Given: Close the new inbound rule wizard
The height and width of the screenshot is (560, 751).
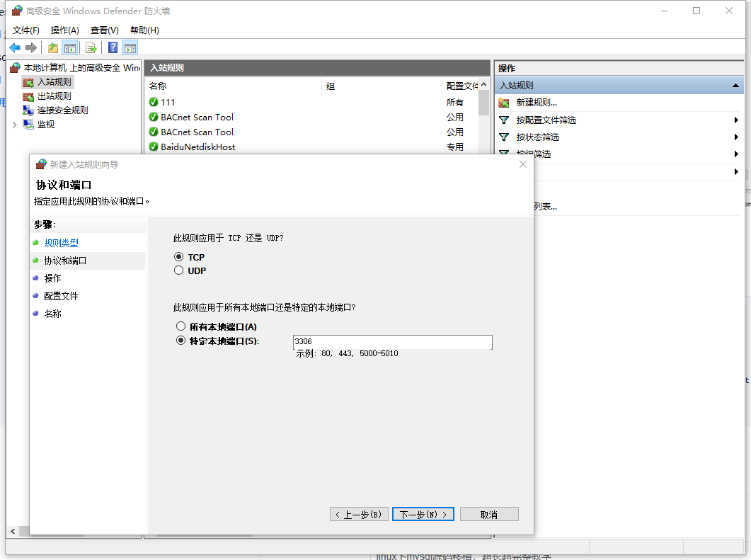Looking at the screenshot, I should 523,164.
